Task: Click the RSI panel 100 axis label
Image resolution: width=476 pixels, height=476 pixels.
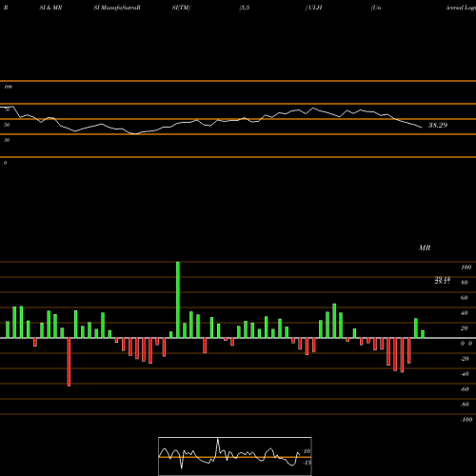Action: tap(8, 87)
